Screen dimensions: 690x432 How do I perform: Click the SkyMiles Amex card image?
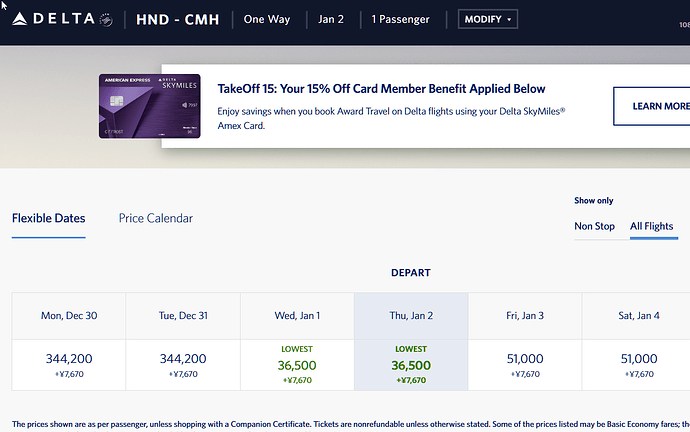click(x=149, y=106)
